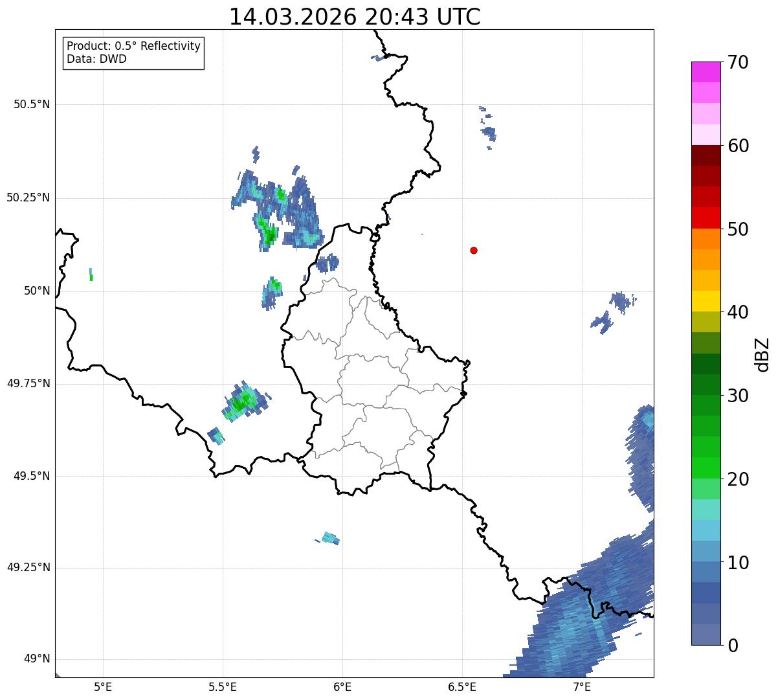Click the colorbar tick label 0

(x=733, y=646)
